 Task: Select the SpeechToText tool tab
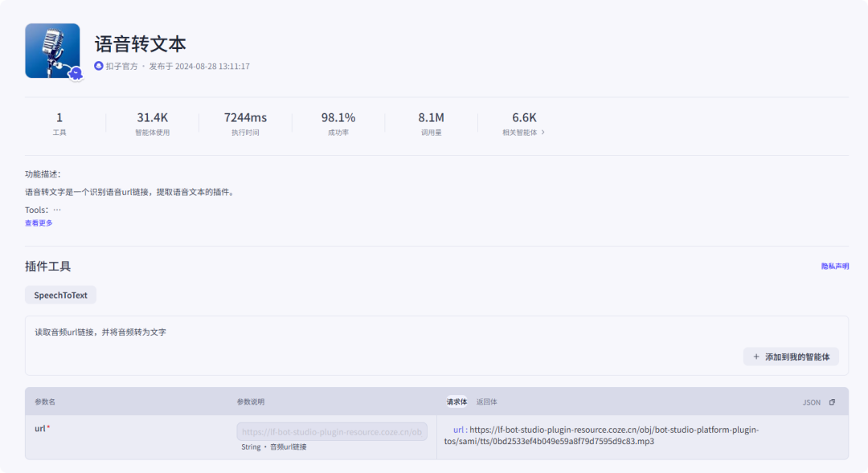60,295
